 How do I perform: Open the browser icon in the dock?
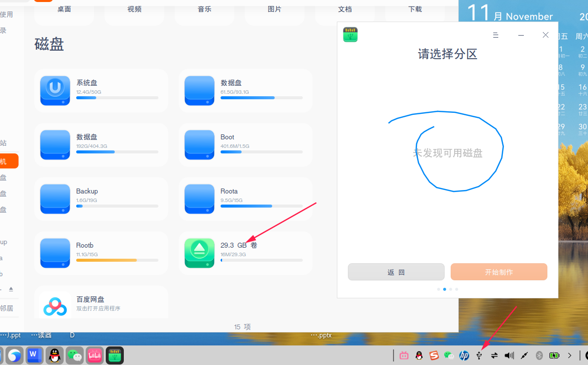pyautogui.click(x=14, y=355)
